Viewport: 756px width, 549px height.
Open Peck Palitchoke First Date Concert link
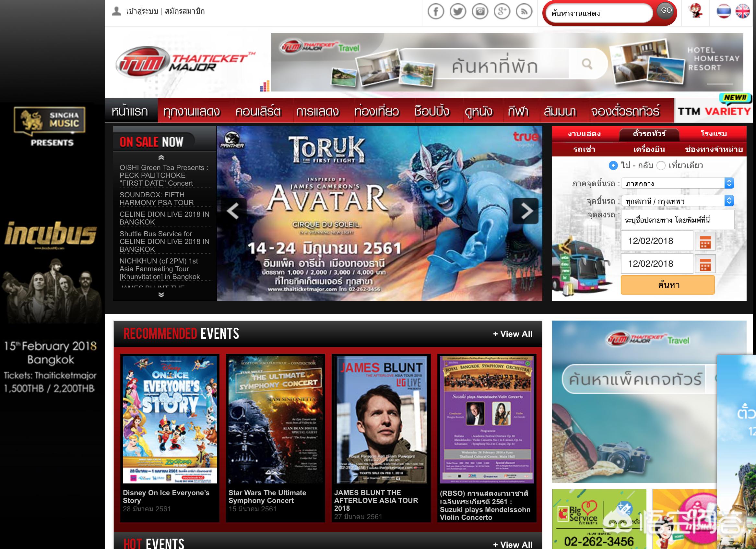[x=164, y=176]
